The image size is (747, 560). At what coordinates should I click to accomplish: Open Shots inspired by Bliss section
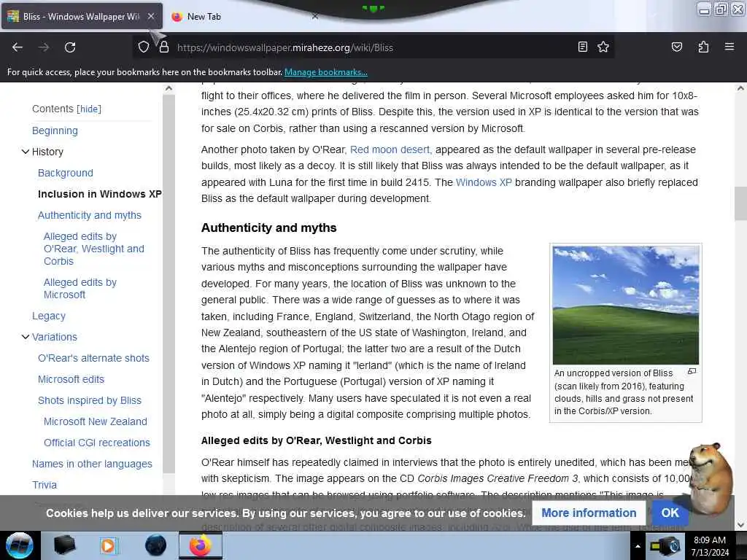point(90,400)
